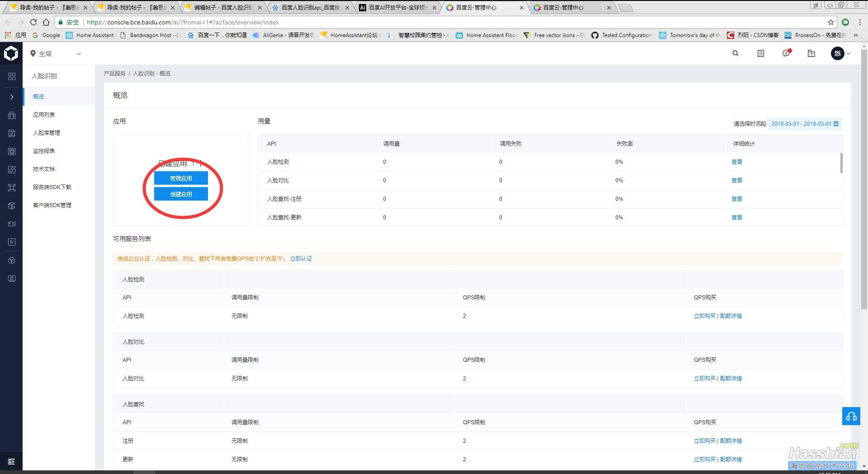Click 配额详情 in 人脸检测 row
This screenshot has height=474, width=868.
[731, 316]
